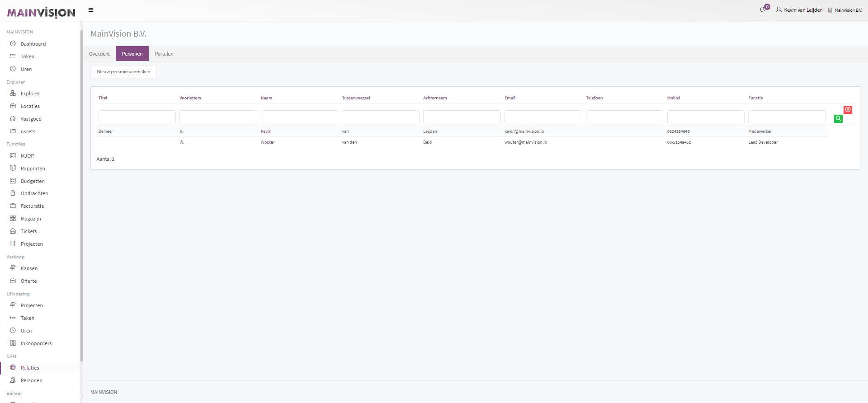Open the MJOP icon
868x403 pixels.
point(13,156)
